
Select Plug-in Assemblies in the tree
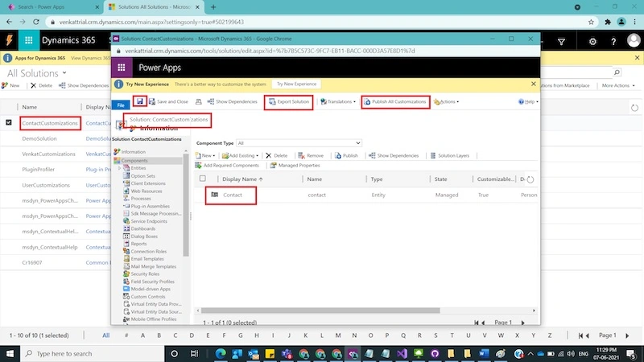(147, 206)
